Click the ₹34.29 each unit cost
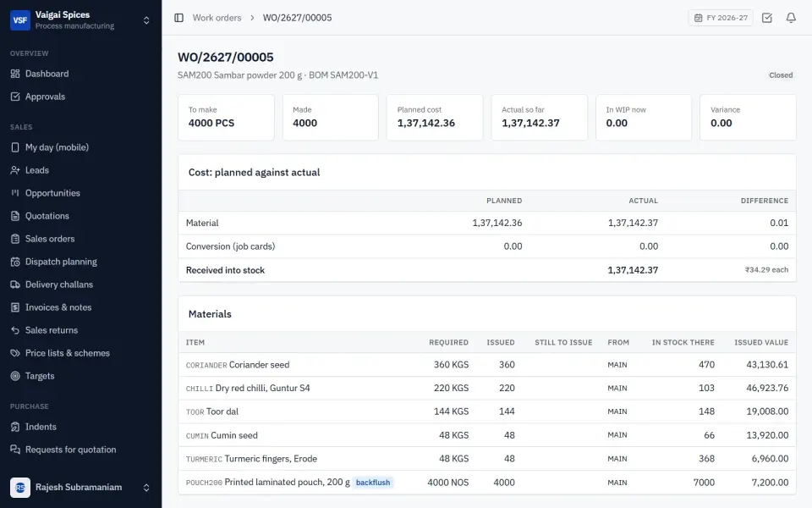 [x=766, y=269]
